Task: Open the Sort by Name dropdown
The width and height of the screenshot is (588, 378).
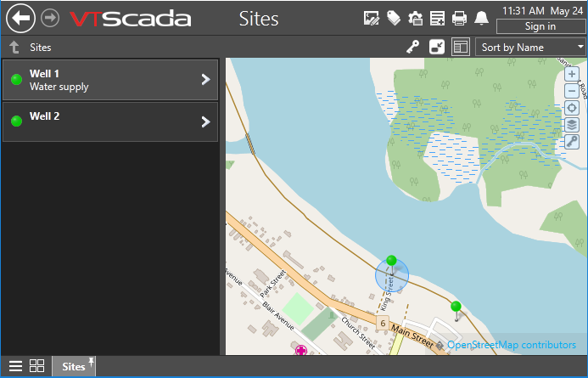Action: pyautogui.click(x=530, y=48)
